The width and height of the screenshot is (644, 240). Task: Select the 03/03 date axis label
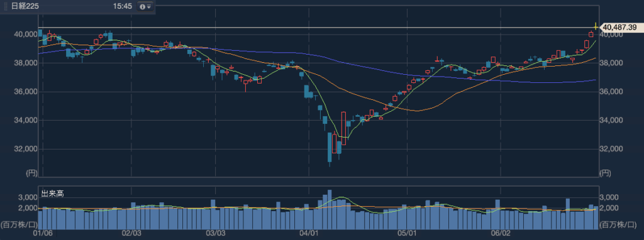(216, 233)
